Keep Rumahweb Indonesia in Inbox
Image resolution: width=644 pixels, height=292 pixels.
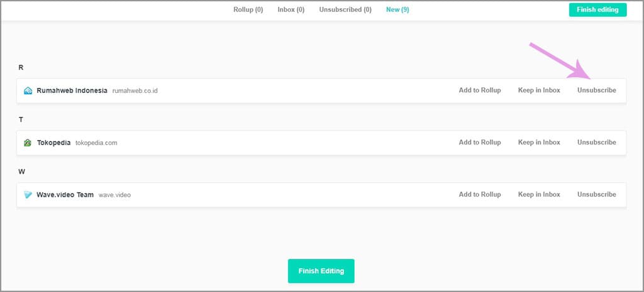coord(538,90)
